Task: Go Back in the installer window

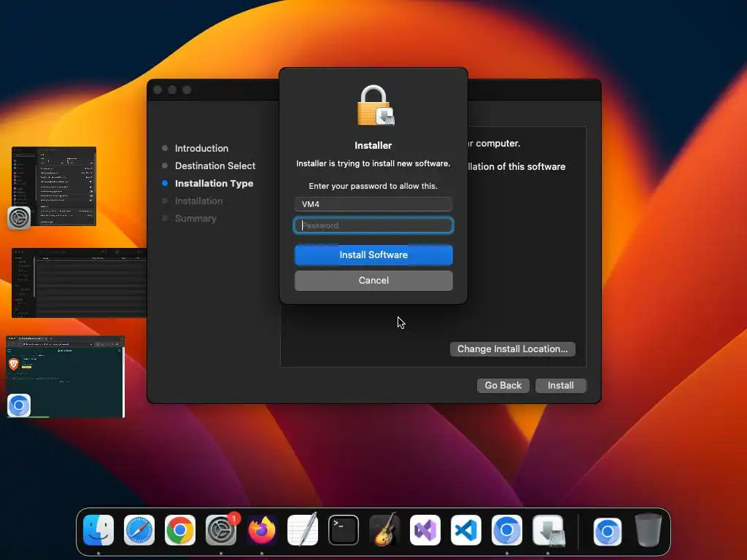Action: [503, 385]
